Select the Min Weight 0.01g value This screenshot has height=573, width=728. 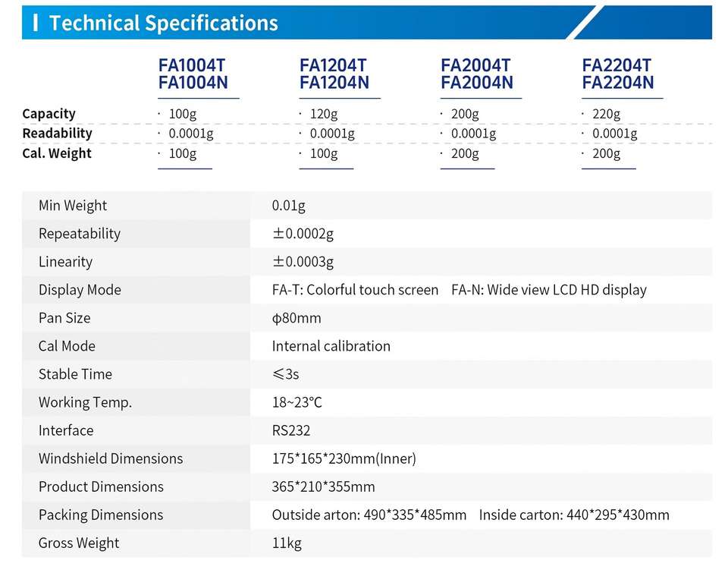point(289,206)
